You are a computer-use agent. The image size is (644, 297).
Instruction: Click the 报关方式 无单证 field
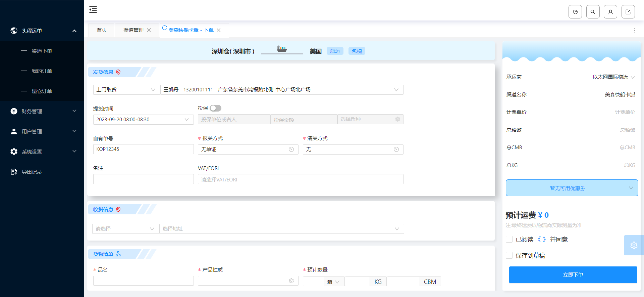[248, 150]
